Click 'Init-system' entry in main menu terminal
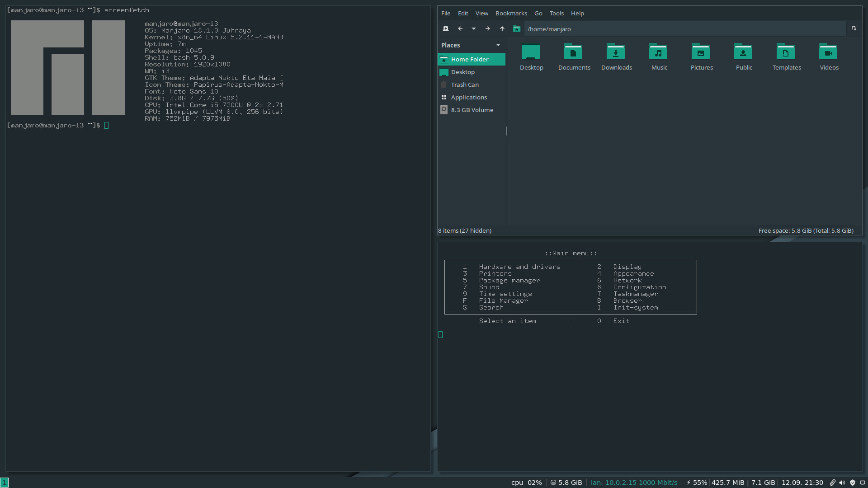Image resolution: width=868 pixels, height=488 pixels. click(636, 307)
